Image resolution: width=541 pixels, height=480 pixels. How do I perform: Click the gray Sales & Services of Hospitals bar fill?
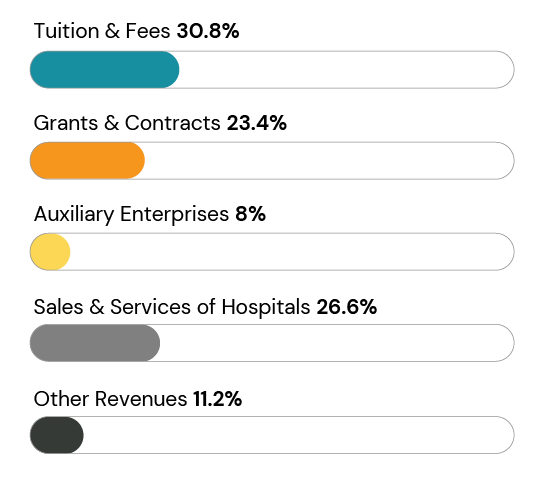click(x=95, y=343)
